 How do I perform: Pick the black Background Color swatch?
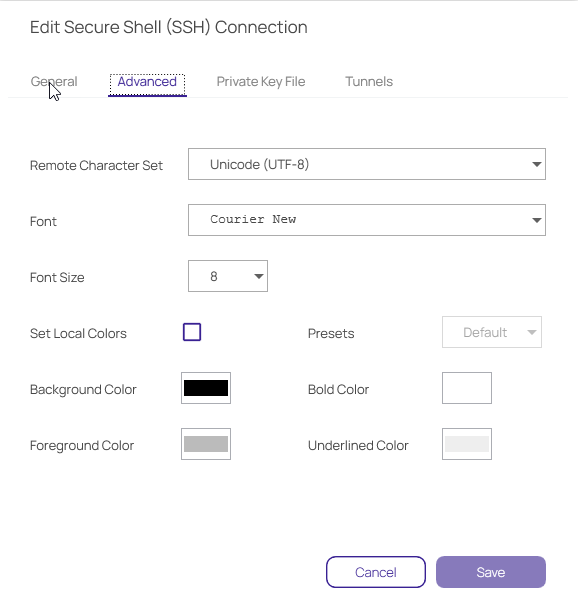pos(206,388)
